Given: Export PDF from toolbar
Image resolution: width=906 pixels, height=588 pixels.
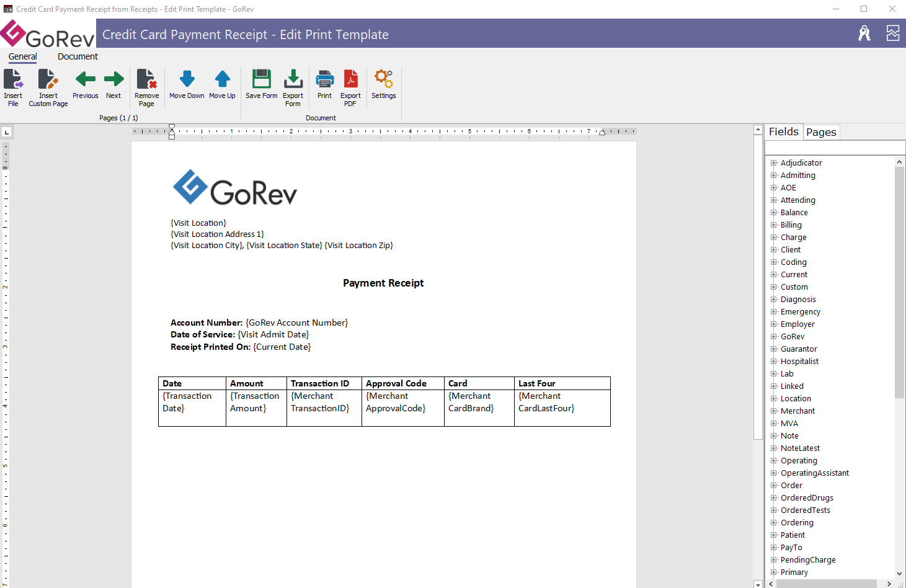Looking at the screenshot, I should [351, 79].
